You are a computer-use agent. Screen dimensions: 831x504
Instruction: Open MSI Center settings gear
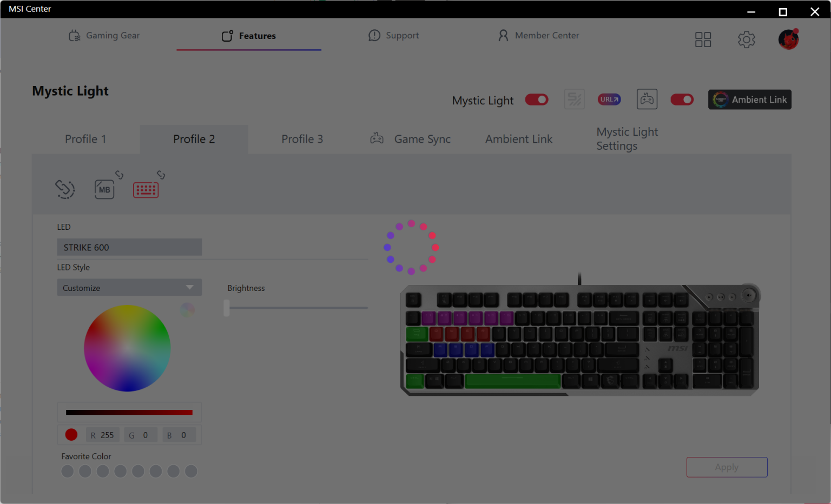(x=746, y=39)
